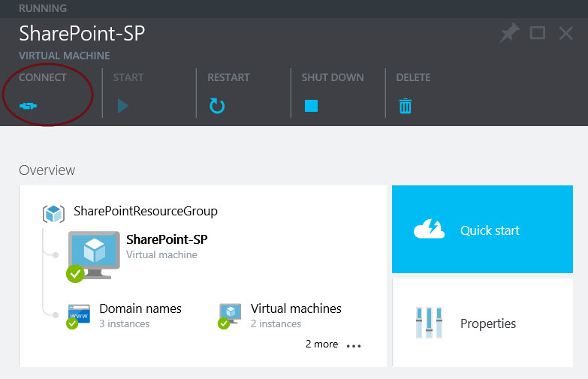The height and width of the screenshot is (379, 588).
Task: Close the SharePoint-SP blade
Action: tap(566, 33)
